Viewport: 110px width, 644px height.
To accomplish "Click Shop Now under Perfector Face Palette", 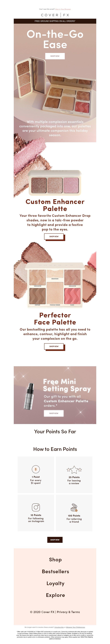I will 54,346.
